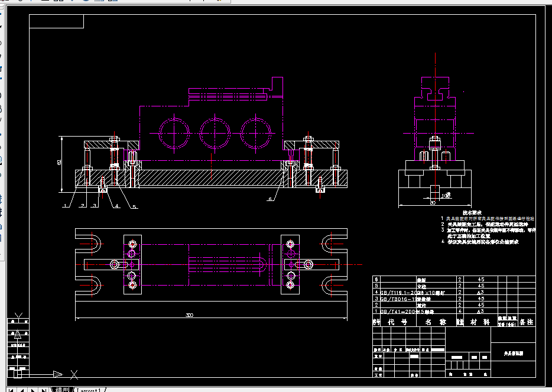Select the GB/T8016 code in row 3
The height and width of the screenshot is (392, 552).
tap(398, 299)
